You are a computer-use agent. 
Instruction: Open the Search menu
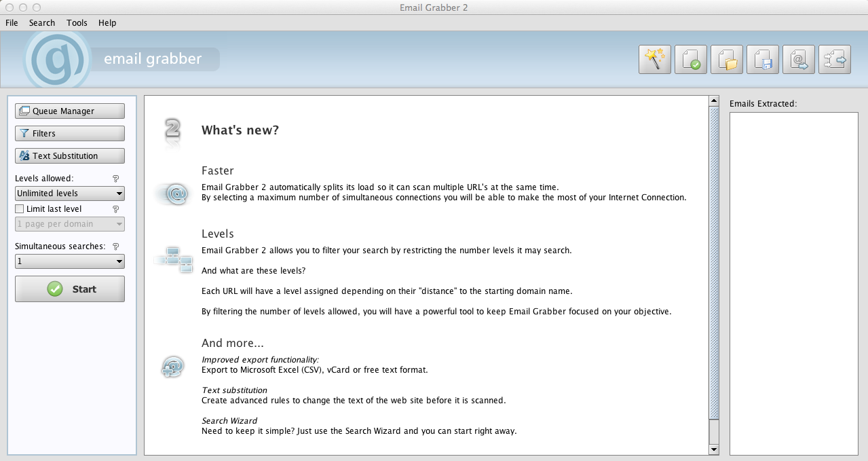pos(42,22)
